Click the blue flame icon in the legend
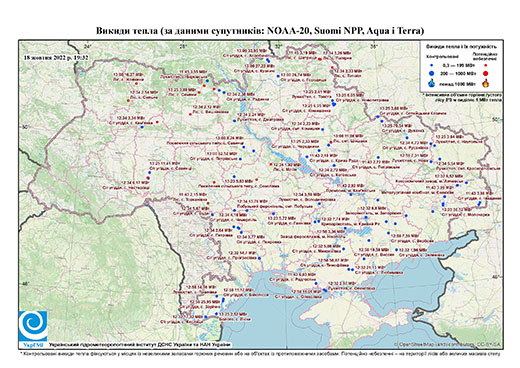Viewport: 520px width, 368px height. (x=431, y=83)
